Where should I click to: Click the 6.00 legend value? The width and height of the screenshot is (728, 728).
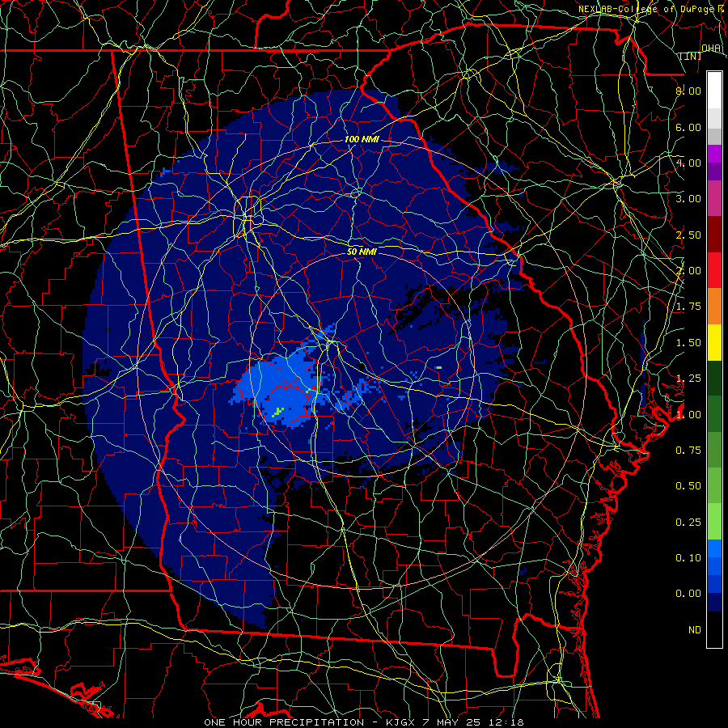[x=688, y=127]
